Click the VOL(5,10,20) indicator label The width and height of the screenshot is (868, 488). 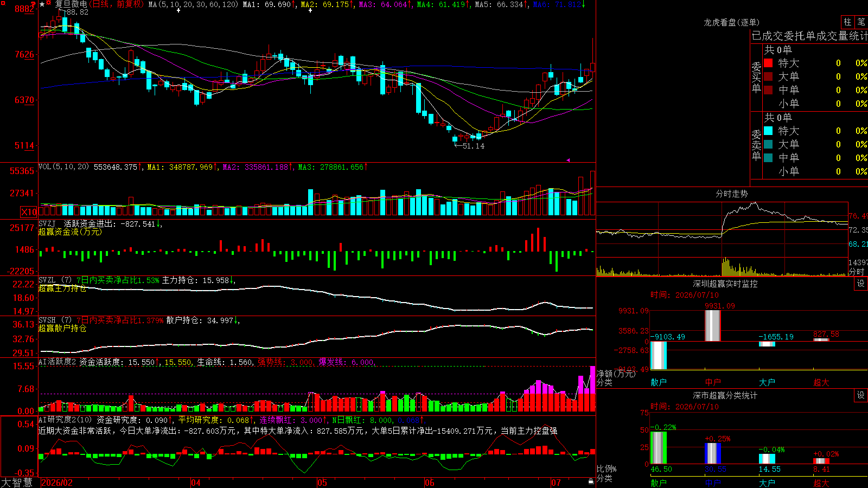63,166
